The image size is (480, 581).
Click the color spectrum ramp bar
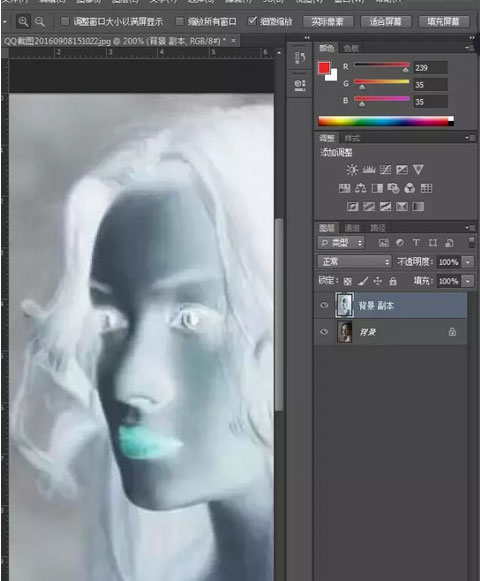386,121
